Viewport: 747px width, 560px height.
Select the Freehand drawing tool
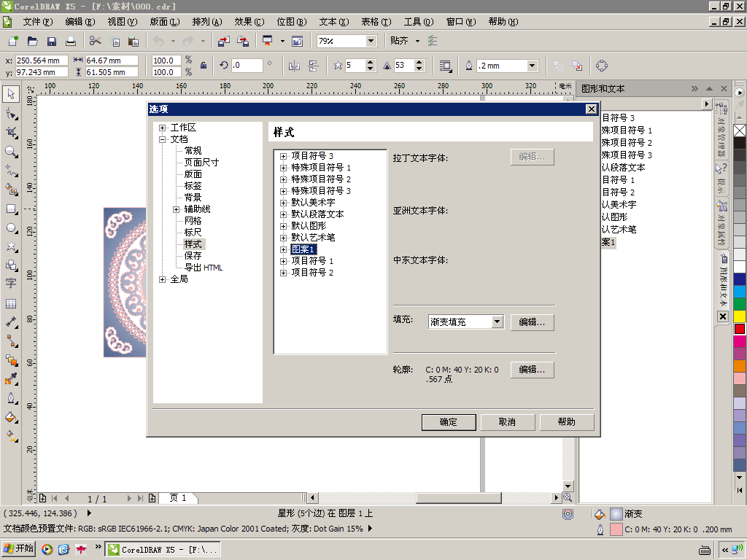(x=11, y=171)
